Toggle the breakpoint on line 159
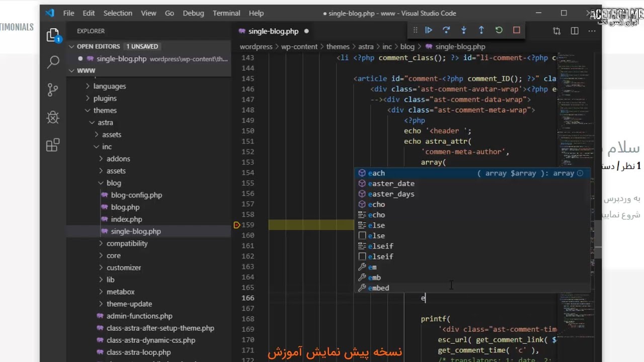 237,225
